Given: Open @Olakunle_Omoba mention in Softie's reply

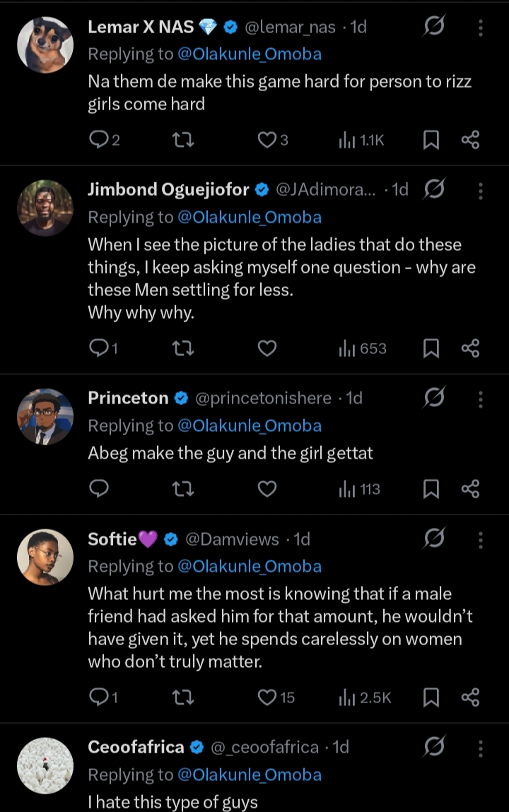Looking at the screenshot, I should (x=249, y=567).
